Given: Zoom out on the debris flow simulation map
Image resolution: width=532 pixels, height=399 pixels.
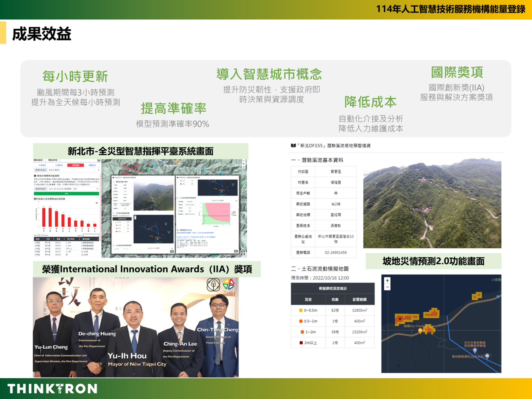Looking at the screenshot, I should click(x=387, y=287).
